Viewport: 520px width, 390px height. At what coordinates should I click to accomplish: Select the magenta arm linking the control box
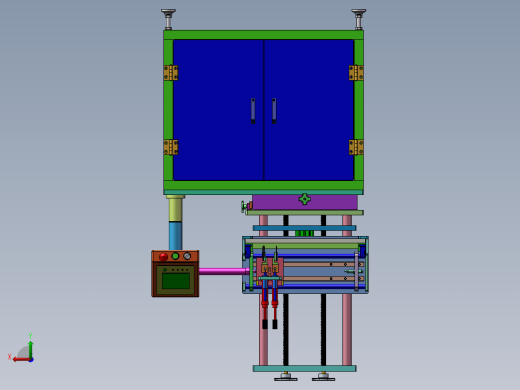[x=224, y=271]
